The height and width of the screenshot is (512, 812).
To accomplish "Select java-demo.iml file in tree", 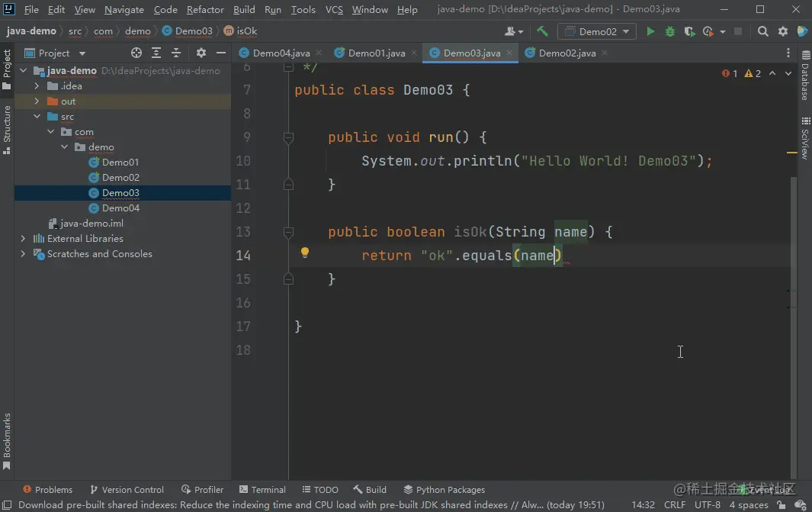I will 91,224.
